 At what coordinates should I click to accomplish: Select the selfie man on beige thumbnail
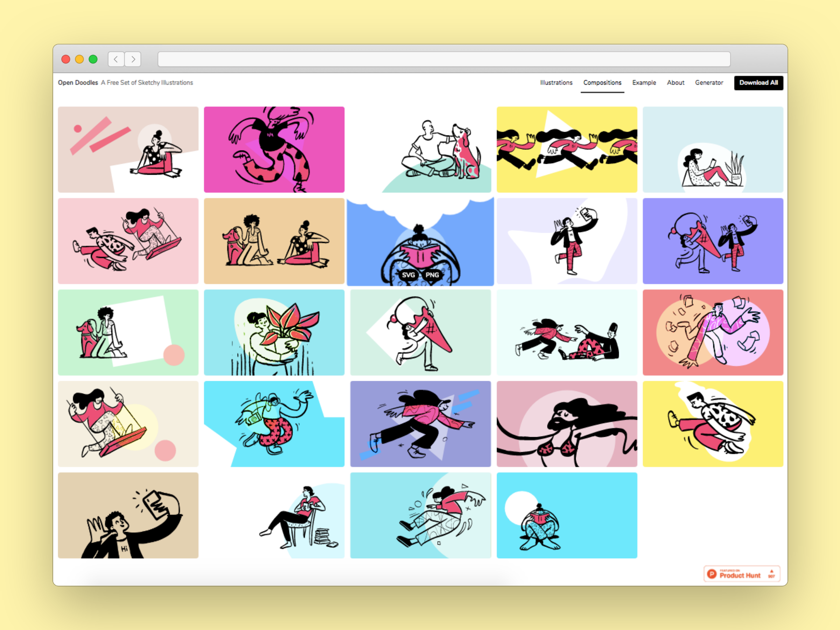click(128, 515)
